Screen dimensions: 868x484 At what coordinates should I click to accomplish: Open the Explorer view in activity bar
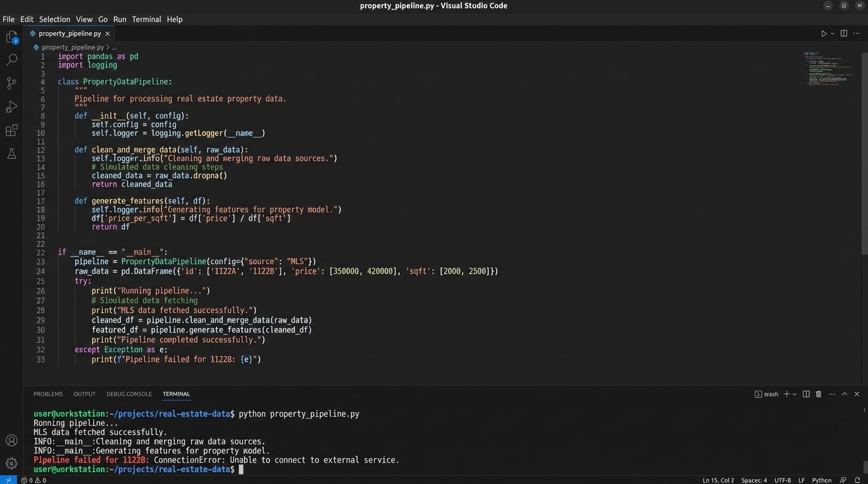pos(11,38)
